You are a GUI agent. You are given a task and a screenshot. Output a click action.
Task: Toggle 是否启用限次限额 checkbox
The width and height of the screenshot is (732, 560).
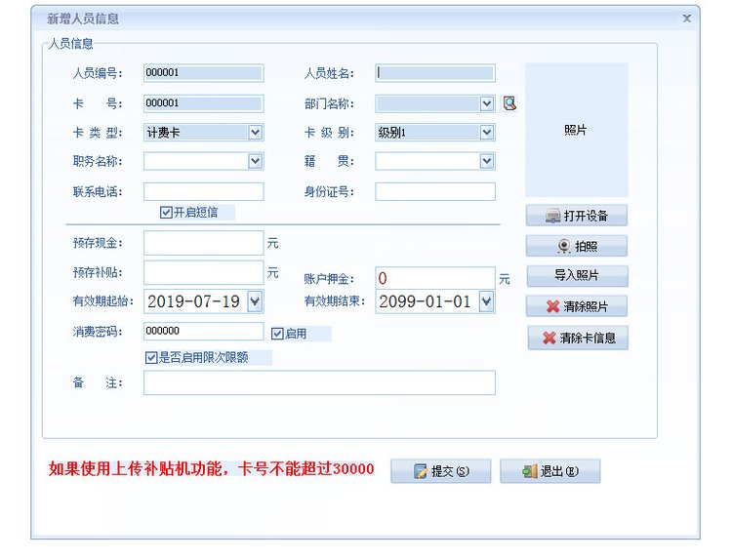pyautogui.click(x=151, y=357)
